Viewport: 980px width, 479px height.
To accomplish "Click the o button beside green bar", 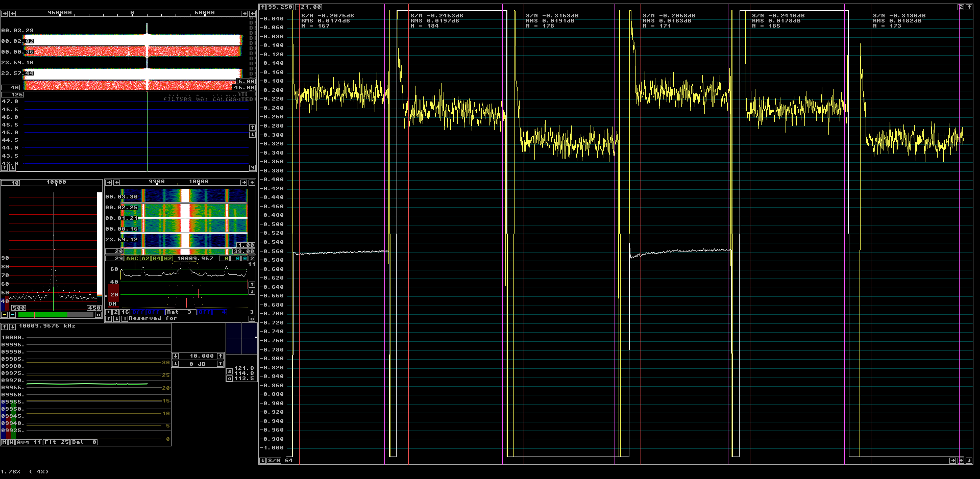I will point(99,315).
